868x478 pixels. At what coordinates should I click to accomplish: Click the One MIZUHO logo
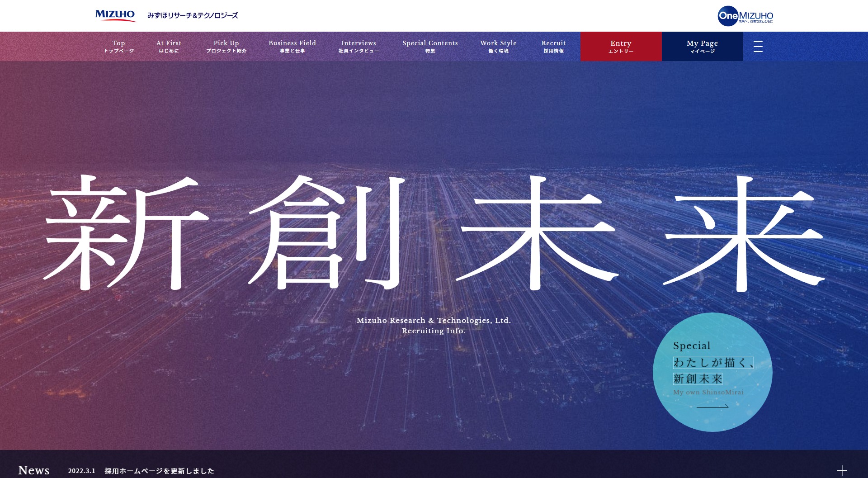(745, 16)
